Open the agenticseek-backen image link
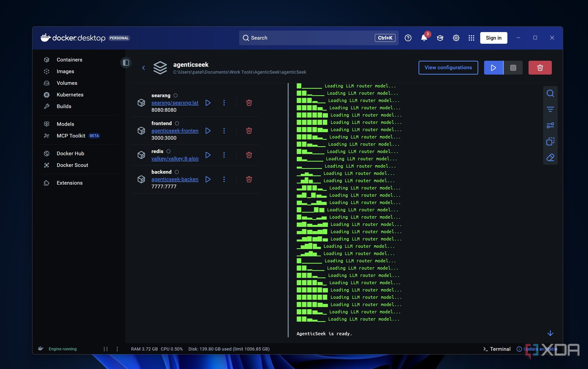The height and width of the screenshot is (369, 588). click(175, 179)
